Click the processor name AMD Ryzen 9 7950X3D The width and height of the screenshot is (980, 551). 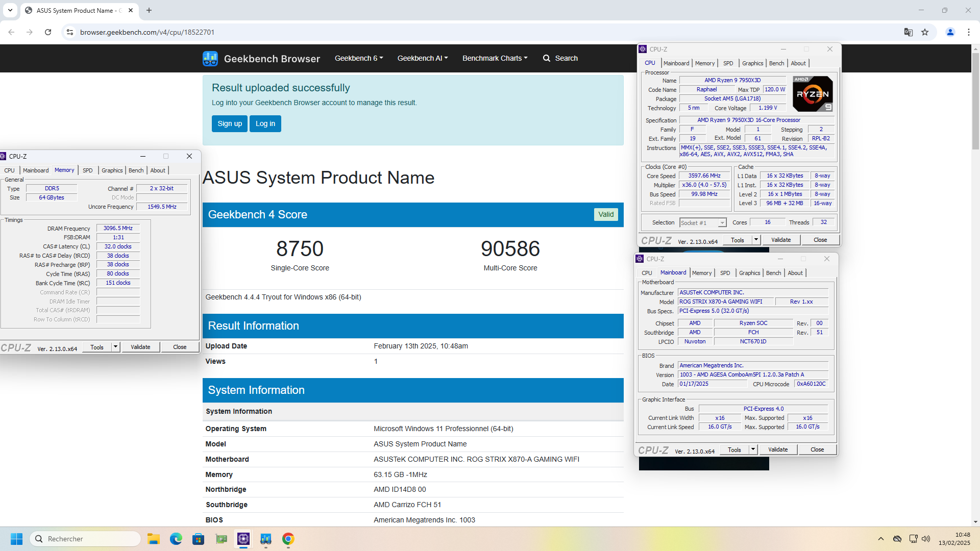point(732,80)
